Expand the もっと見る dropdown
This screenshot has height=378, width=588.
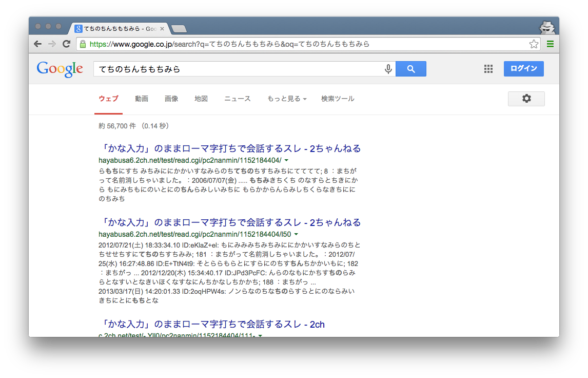pyautogui.click(x=287, y=99)
